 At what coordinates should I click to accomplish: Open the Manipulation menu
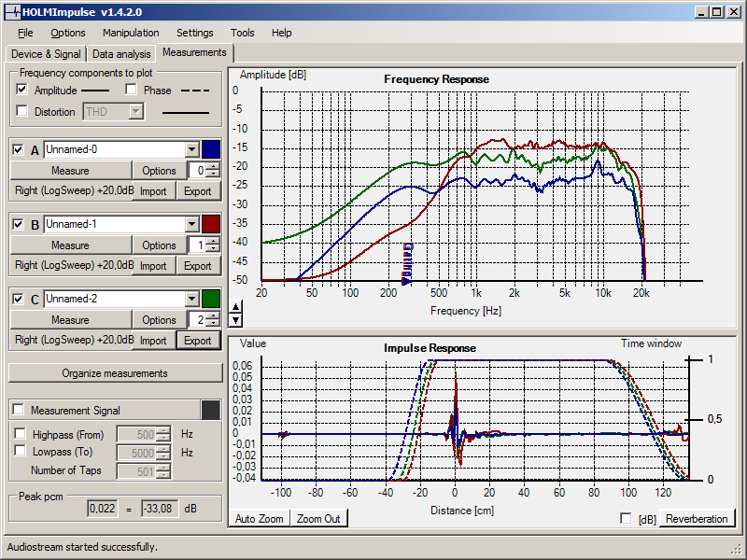pos(131,33)
